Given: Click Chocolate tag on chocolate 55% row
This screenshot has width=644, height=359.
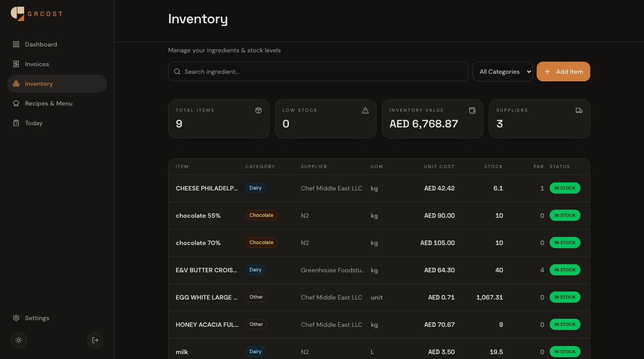Looking at the screenshot, I should pyautogui.click(x=261, y=215).
